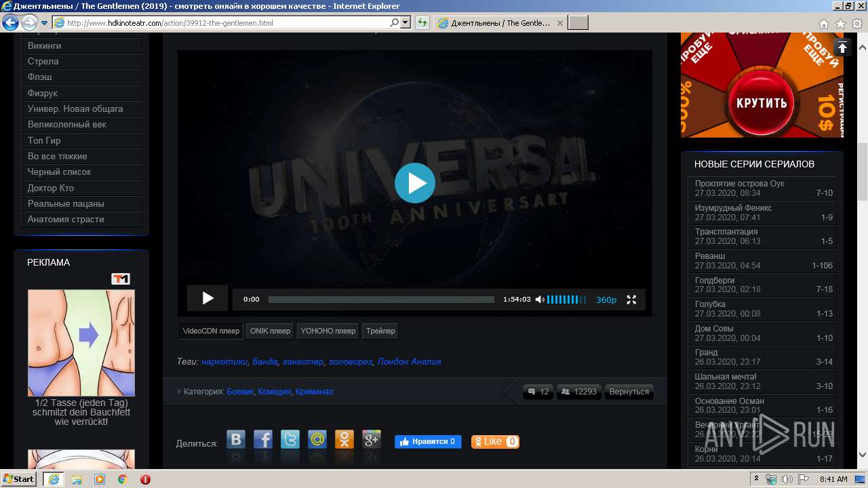The image size is (868, 488).
Task: Open Chrome from the taskbar
Action: [x=122, y=479]
